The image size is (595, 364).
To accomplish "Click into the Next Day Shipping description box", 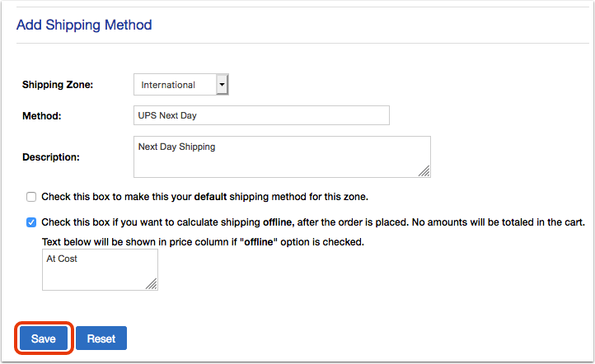I will pos(282,157).
